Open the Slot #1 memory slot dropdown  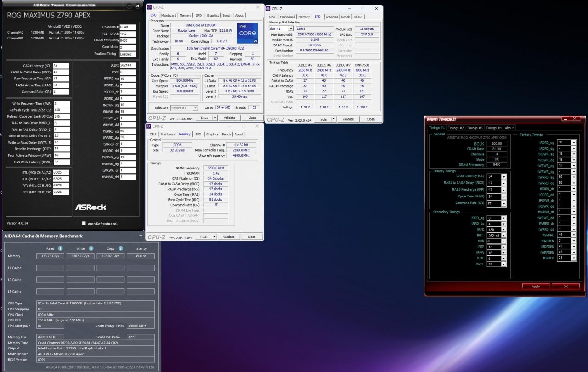pos(290,28)
